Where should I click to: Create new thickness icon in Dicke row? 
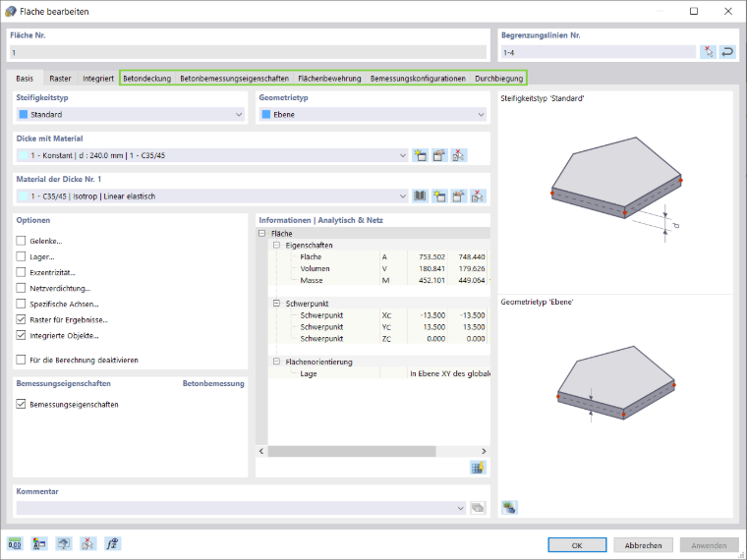(421, 155)
